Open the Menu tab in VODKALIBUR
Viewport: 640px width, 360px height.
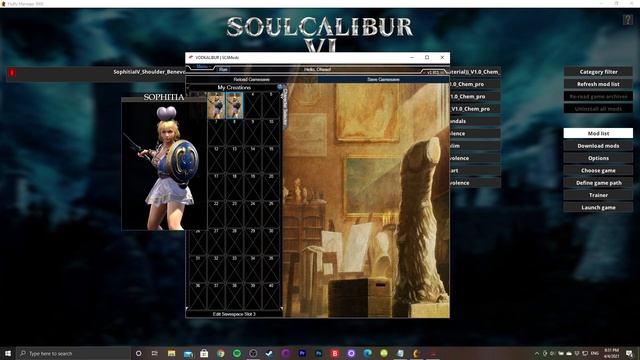[x=202, y=67]
